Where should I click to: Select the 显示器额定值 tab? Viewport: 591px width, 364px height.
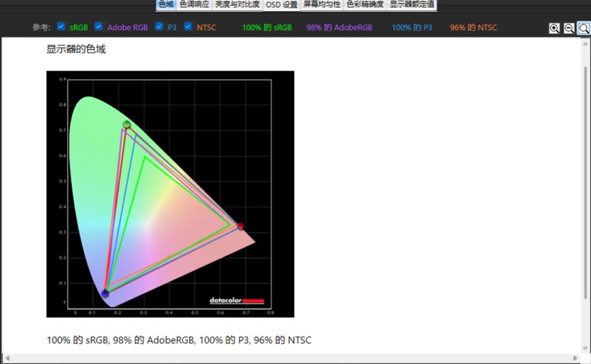[x=412, y=4]
